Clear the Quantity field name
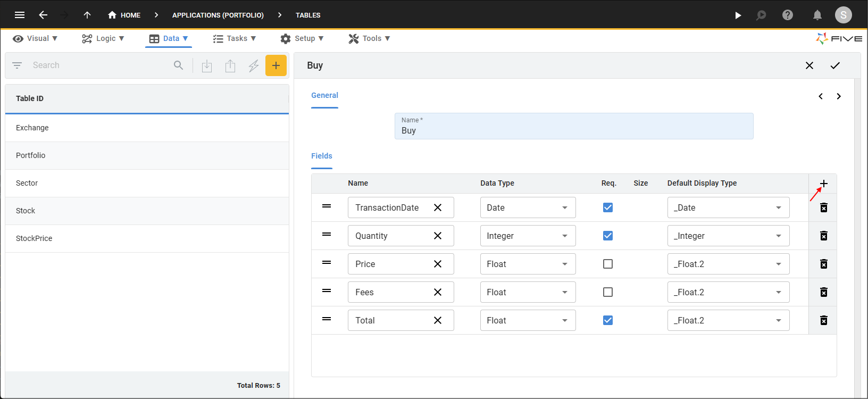Screen dimensions: 868x399 tap(438, 236)
